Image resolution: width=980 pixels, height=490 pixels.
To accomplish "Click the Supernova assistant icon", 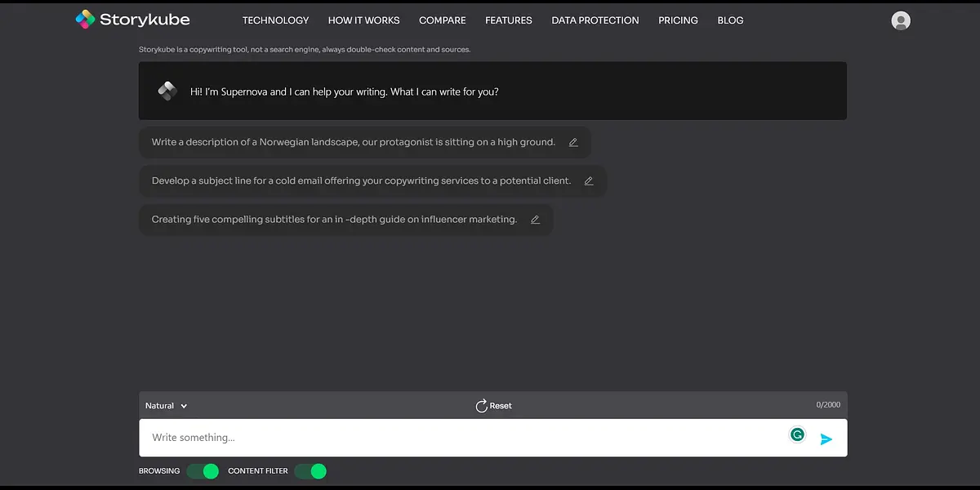I will tap(167, 91).
